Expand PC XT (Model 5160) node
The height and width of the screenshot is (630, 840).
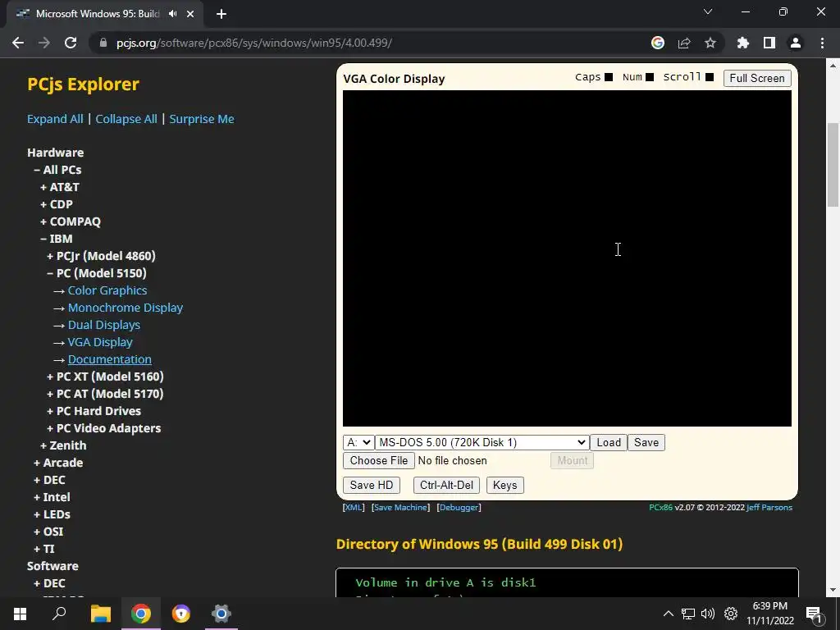(x=106, y=377)
